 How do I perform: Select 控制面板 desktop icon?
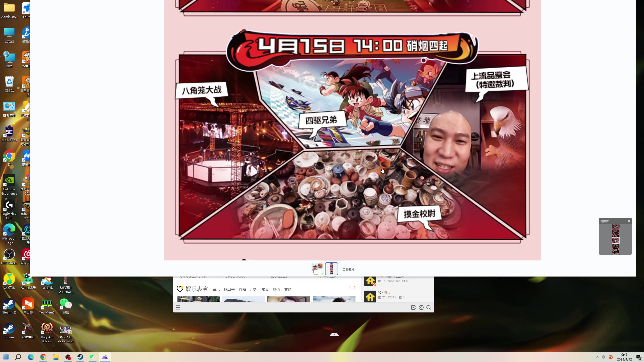click(x=9, y=109)
